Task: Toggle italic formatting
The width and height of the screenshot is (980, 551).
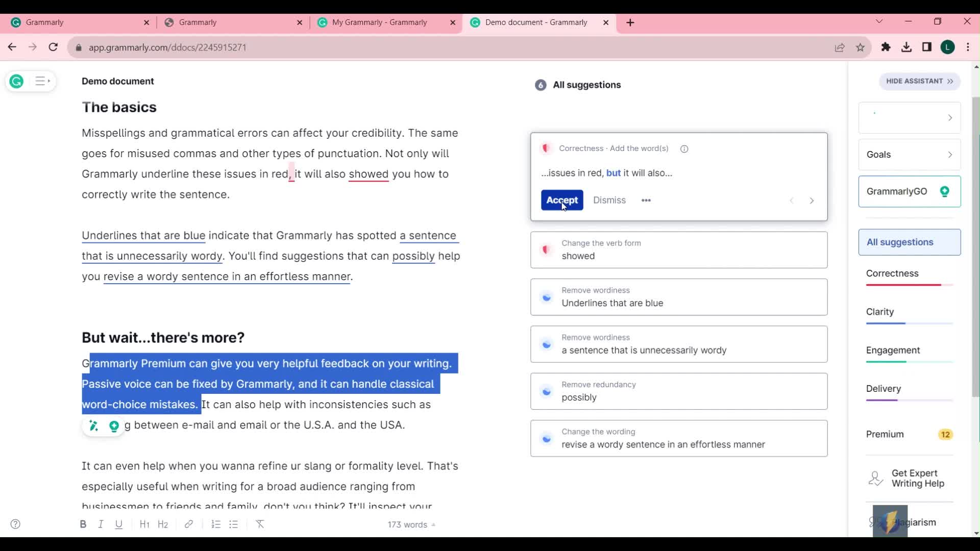Action: click(x=101, y=524)
